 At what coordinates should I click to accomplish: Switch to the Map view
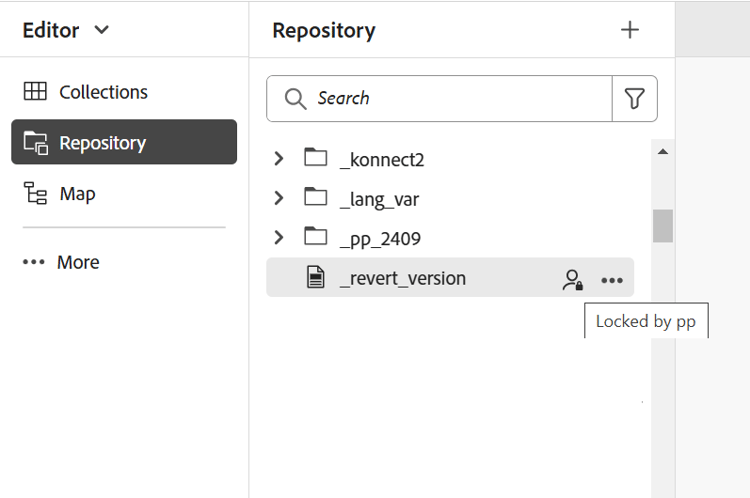pos(77,193)
